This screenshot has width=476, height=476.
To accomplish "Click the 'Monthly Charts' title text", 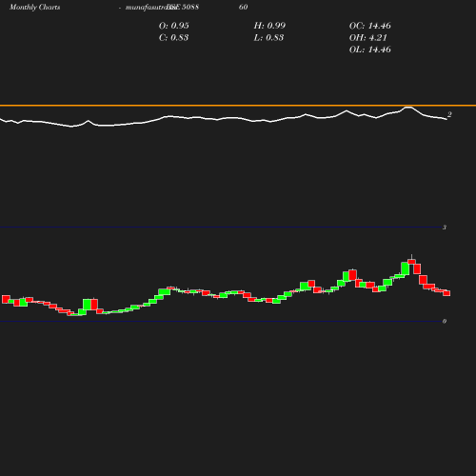I will point(34,8).
